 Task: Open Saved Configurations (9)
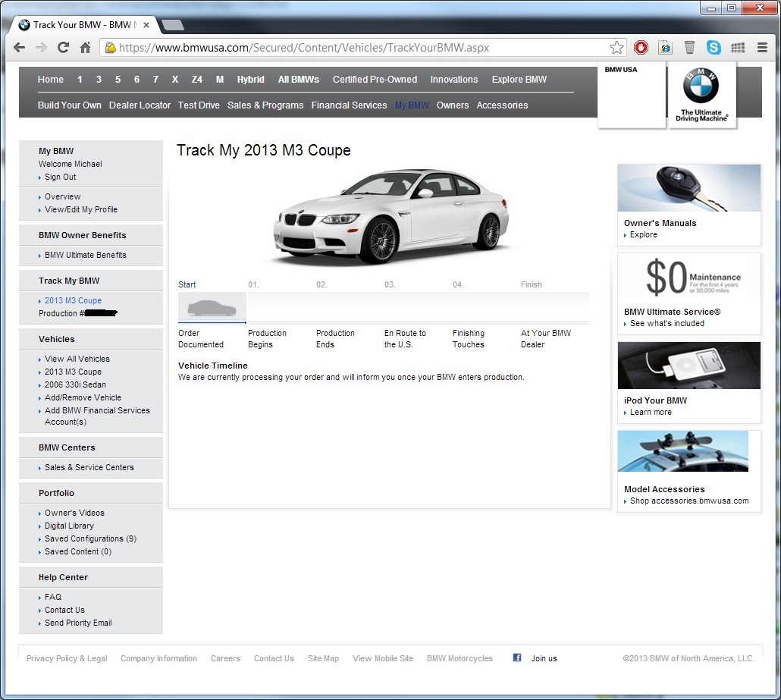(x=91, y=538)
